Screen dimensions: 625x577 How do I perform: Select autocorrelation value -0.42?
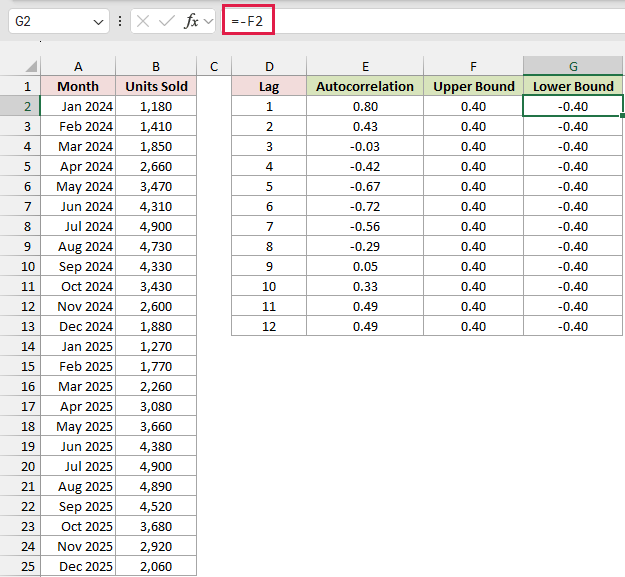click(365, 166)
